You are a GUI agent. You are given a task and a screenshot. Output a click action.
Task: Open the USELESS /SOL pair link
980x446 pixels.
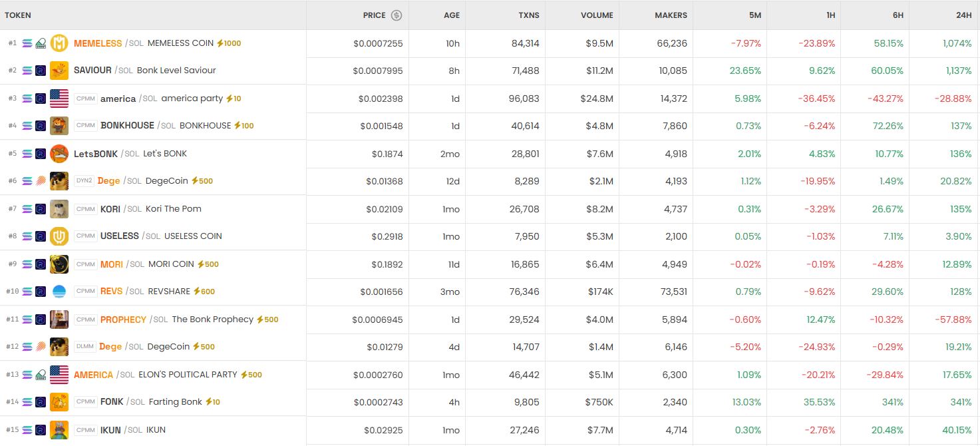tap(130, 236)
